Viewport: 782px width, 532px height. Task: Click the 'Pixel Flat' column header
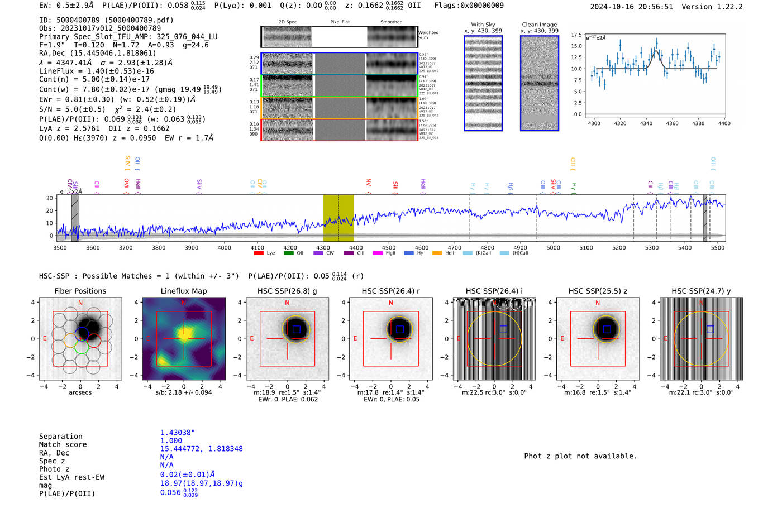click(340, 22)
